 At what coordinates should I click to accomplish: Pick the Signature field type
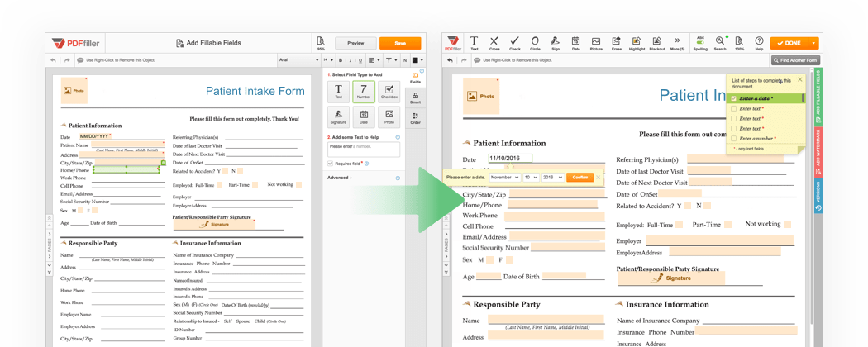[x=338, y=116]
